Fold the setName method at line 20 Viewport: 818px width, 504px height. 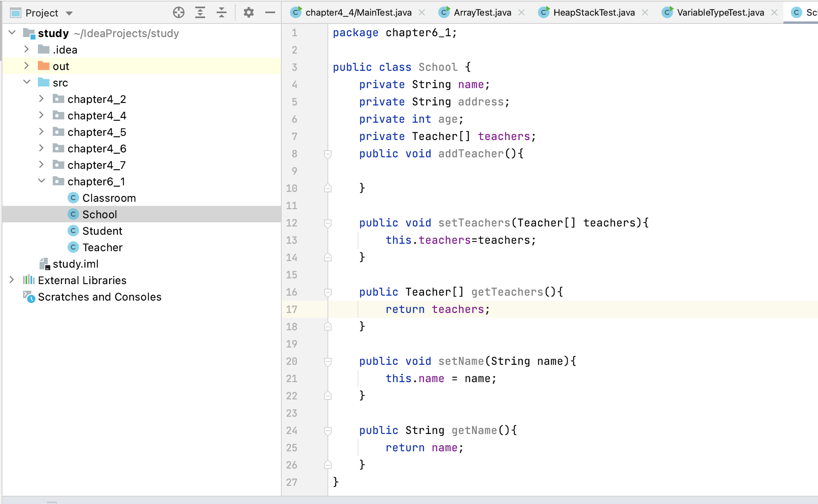(x=328, y=362)
